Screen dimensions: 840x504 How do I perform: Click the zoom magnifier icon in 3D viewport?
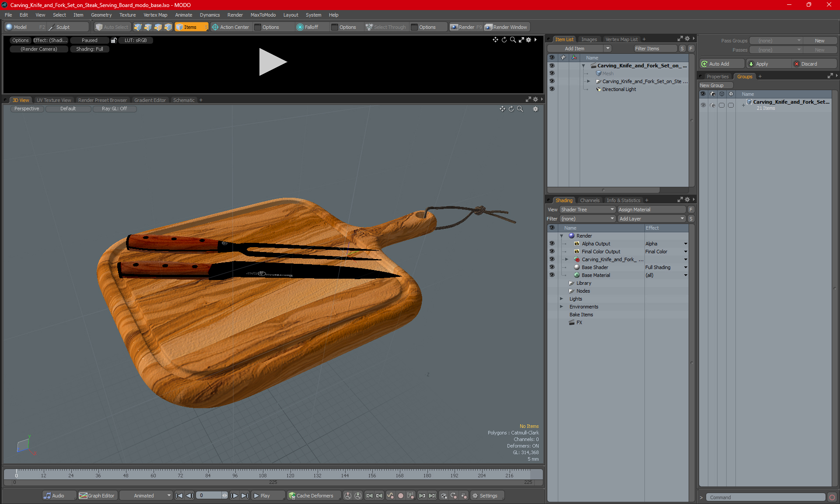[x=520, y=109]
